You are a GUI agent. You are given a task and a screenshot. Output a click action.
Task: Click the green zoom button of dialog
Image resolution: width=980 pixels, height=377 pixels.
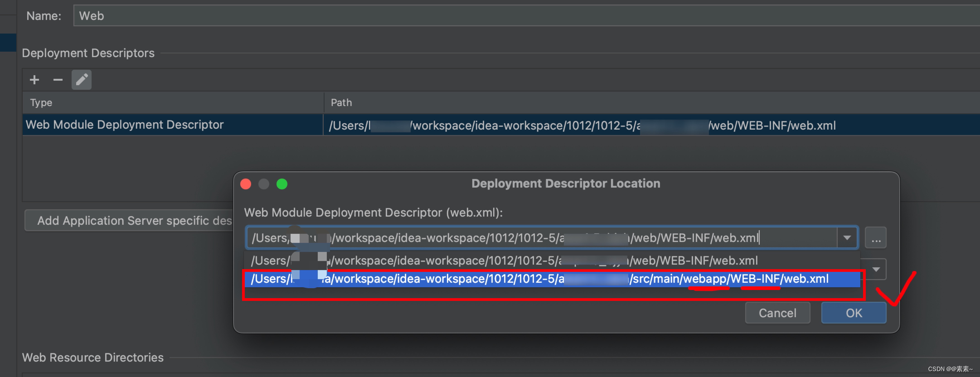(x=282, y=184)
